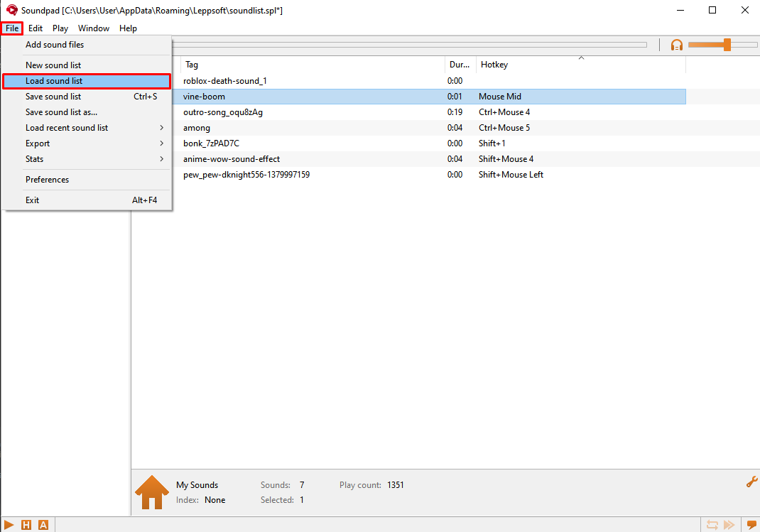Click the Soundpad title bar icon
This screenshot has width=760, height=532.
click(x=12, y=10)
